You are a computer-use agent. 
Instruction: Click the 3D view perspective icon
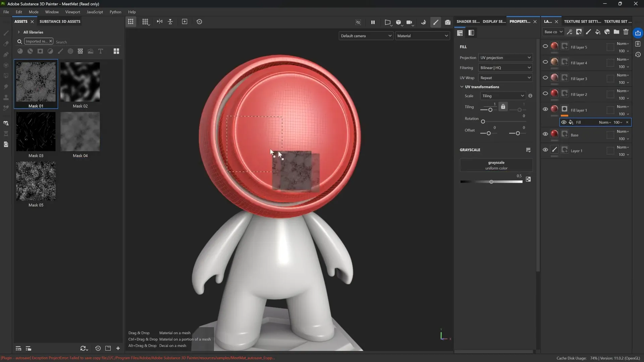pos(388,22)
